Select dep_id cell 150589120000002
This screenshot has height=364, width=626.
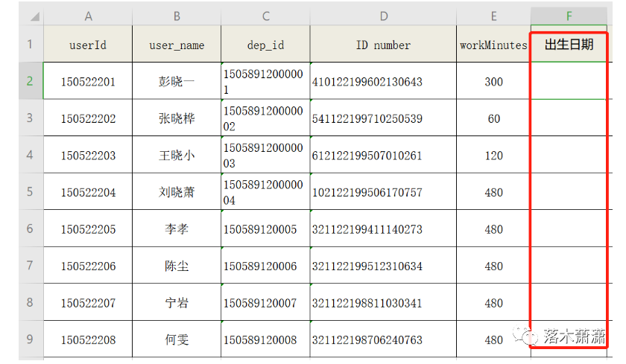tap(265, 118)
